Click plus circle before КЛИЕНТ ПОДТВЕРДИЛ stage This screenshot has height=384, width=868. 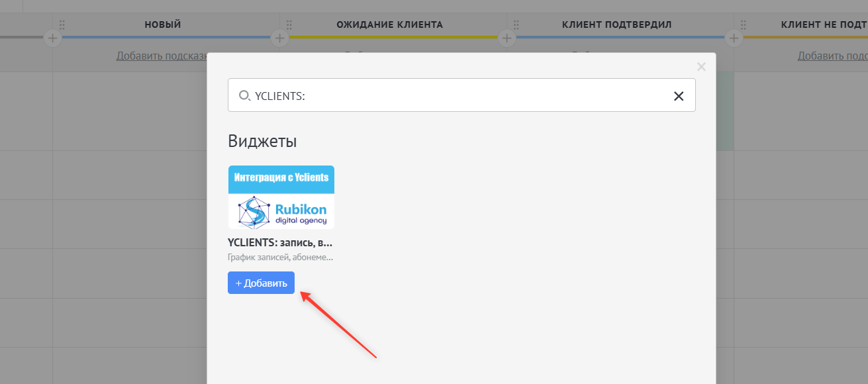tap(507, 38)
